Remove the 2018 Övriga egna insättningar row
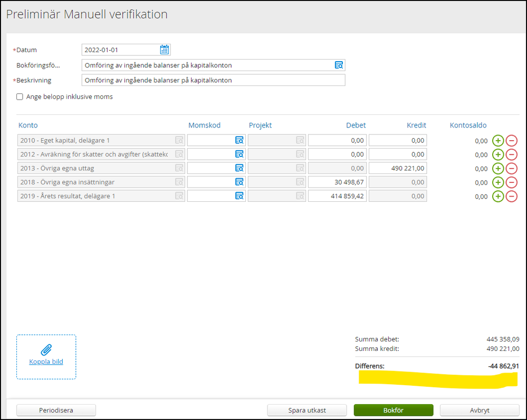 click(x=512, y=182)
